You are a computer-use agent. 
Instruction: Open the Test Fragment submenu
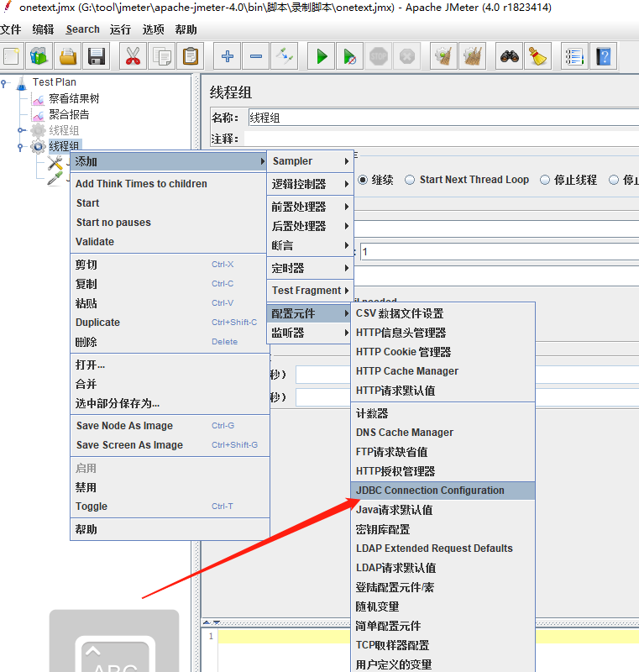click(x=310, y=291)
